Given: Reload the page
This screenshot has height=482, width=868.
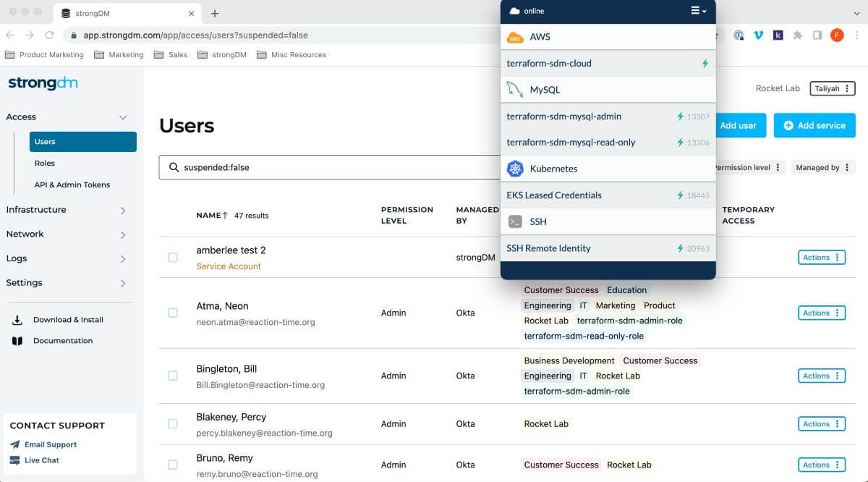Looking at the screenshot, I should pos(49,35).
